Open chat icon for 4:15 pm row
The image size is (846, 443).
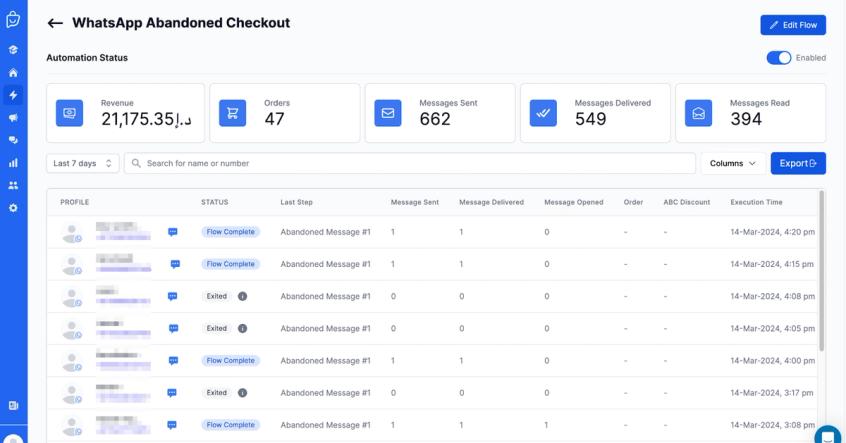click(175, 264)
